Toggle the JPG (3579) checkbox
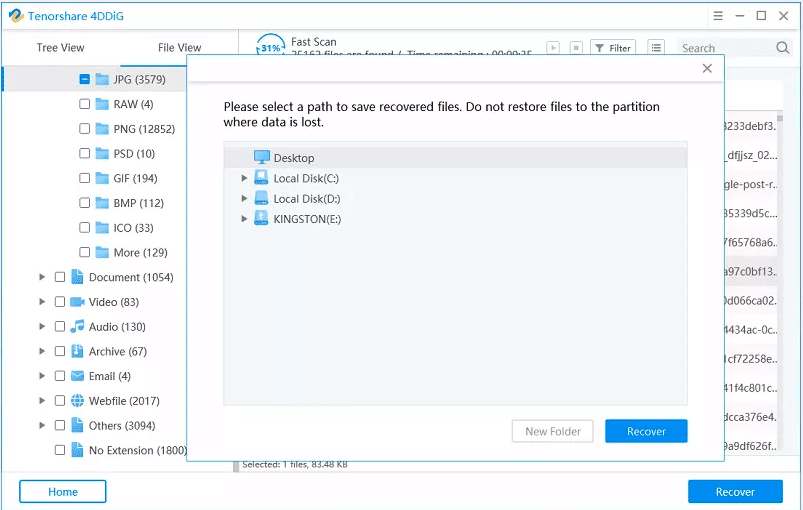Image resolution: width=803 pixels, height=510 pixels. pos(84,79)
